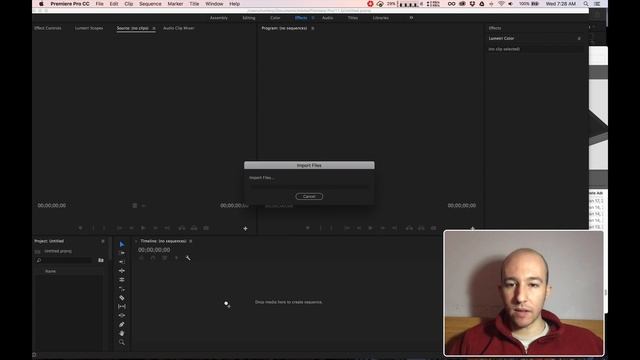Open the Lumetri Color panel menu
Viewport: 640px width, 360px height.
pyautogui.click(x=579, y=38)
